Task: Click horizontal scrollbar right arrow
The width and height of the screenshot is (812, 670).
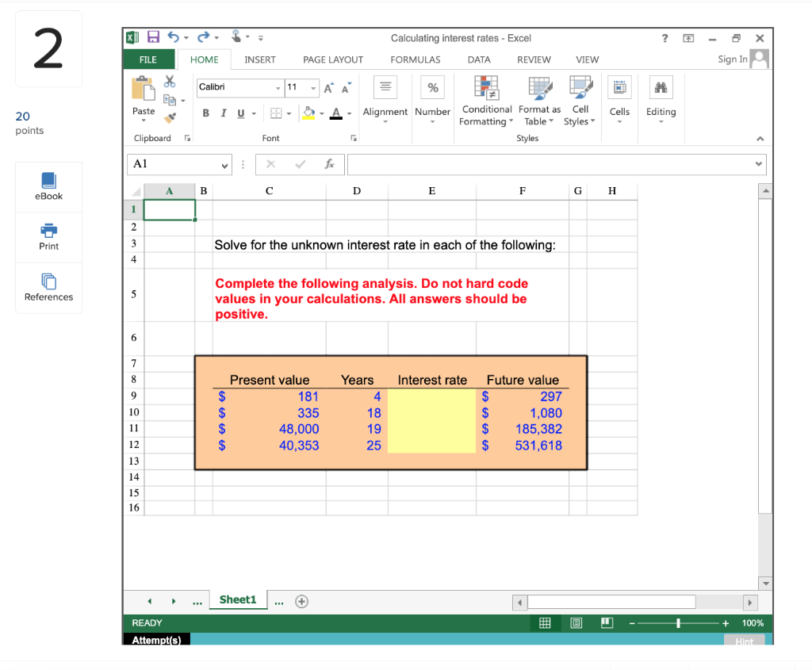Action: tap(749, 602)
